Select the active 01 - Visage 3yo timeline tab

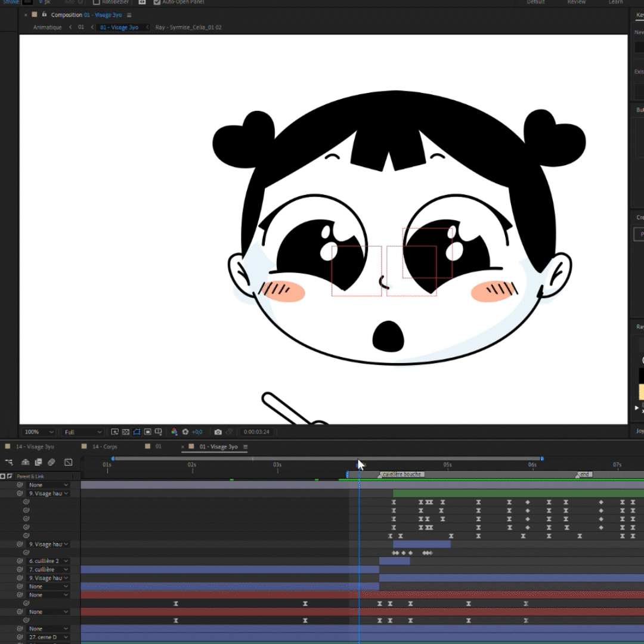218,447
